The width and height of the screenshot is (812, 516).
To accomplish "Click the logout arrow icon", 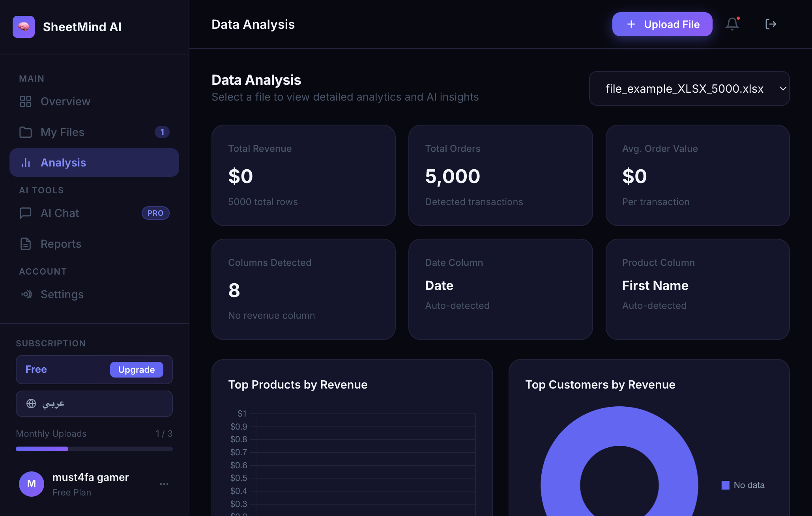I will 771,24.
